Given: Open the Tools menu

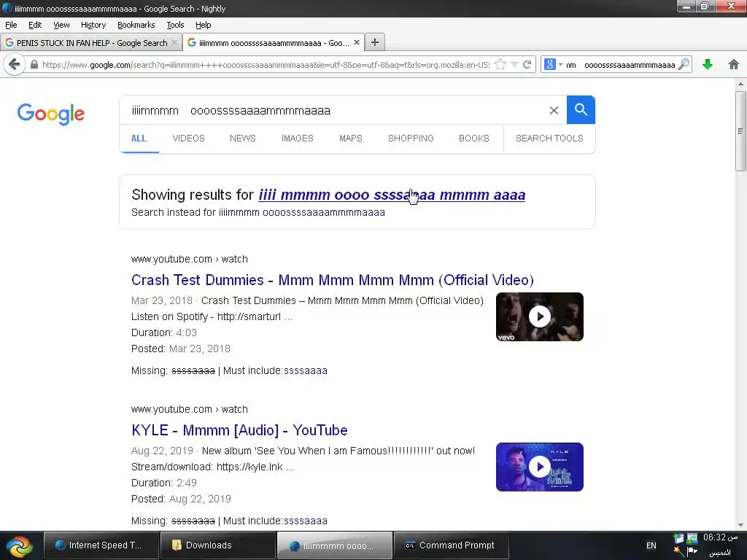Looking at the screenshot, I should 175,25.
